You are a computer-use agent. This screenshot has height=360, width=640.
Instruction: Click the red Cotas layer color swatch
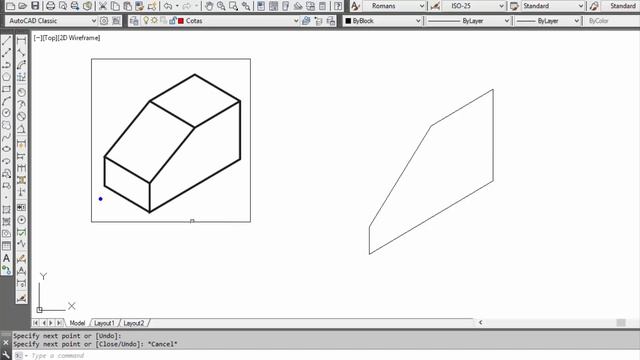pyautogui.click(x=181, y=20)
